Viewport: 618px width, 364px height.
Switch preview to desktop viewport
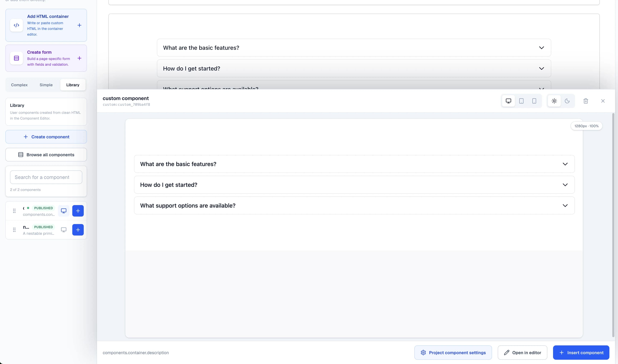(508, 101)
